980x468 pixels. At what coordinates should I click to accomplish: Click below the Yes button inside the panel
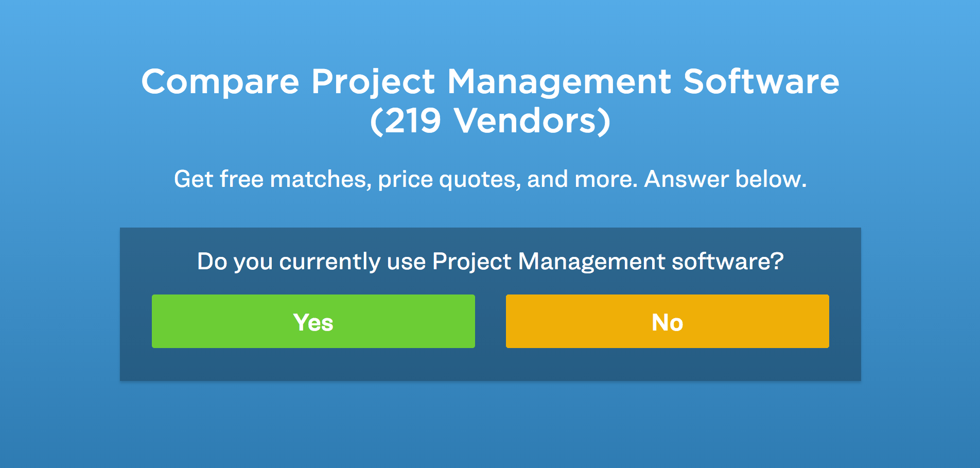(313, 367)
